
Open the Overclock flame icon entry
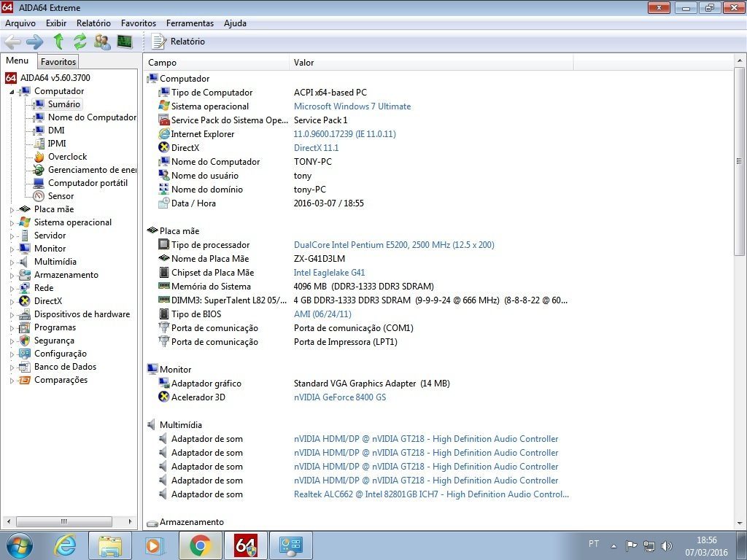coord(39,157)
